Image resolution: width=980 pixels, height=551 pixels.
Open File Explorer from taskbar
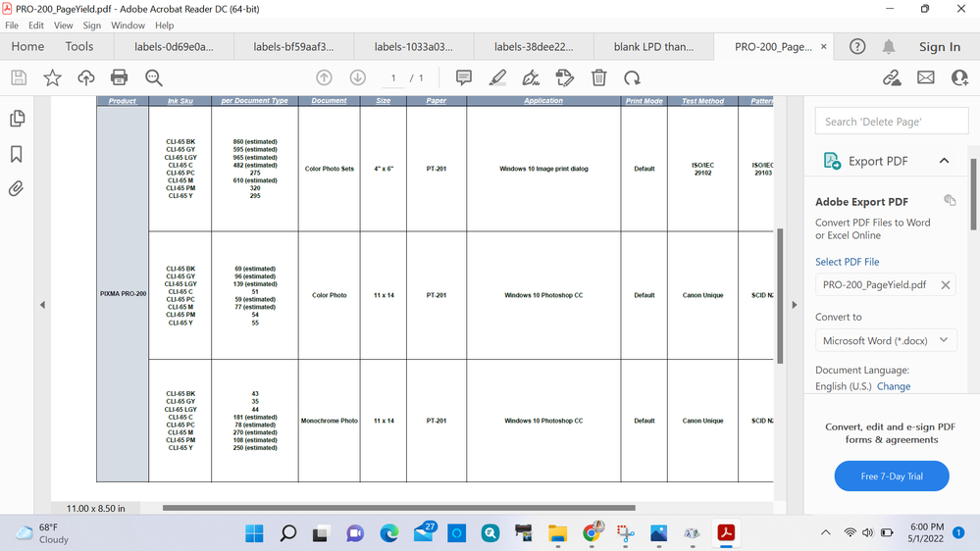point(557,533)
